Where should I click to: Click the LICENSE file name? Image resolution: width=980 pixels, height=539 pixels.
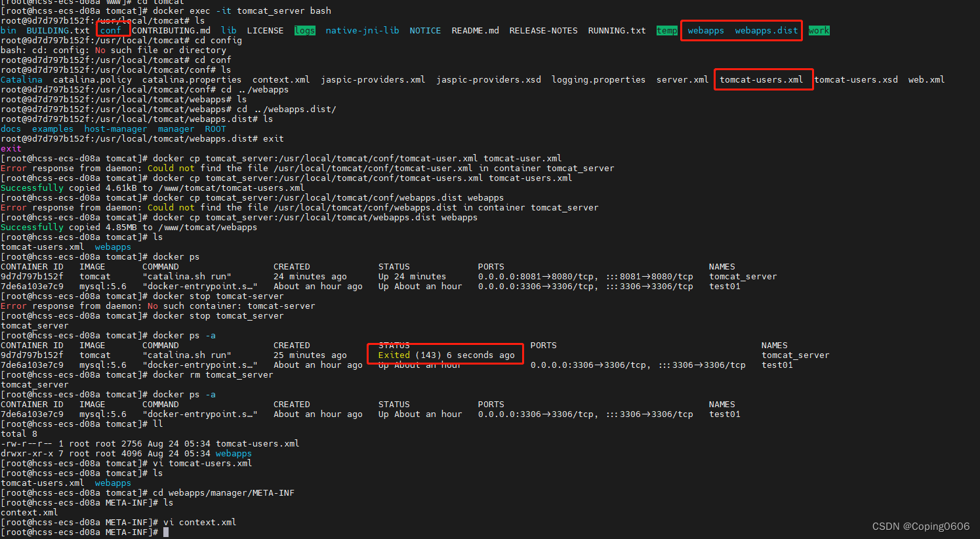tap(265, 31)
